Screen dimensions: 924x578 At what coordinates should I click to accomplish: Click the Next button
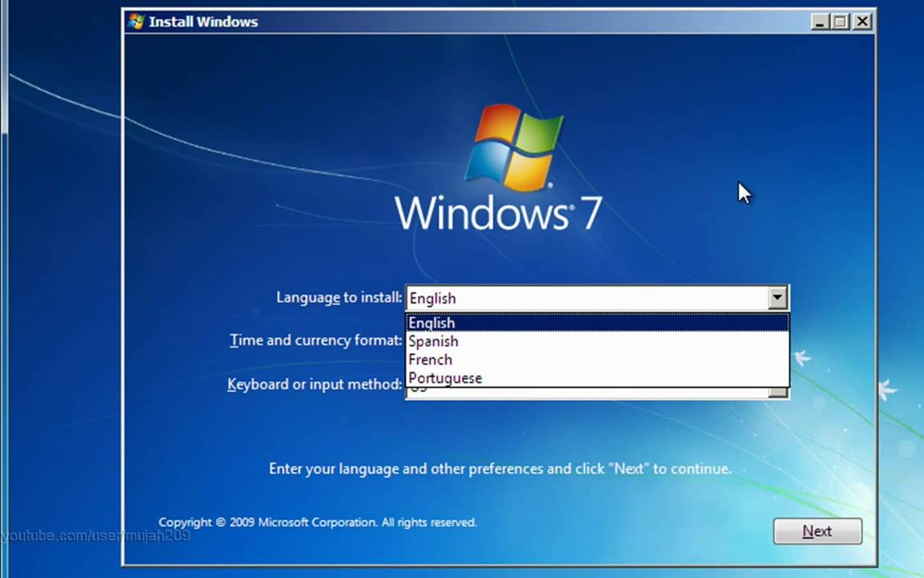817,531
